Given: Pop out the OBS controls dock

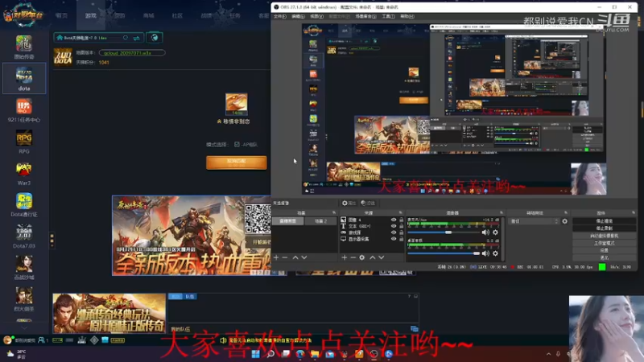Looking at the screenshot, I should 634,212.
